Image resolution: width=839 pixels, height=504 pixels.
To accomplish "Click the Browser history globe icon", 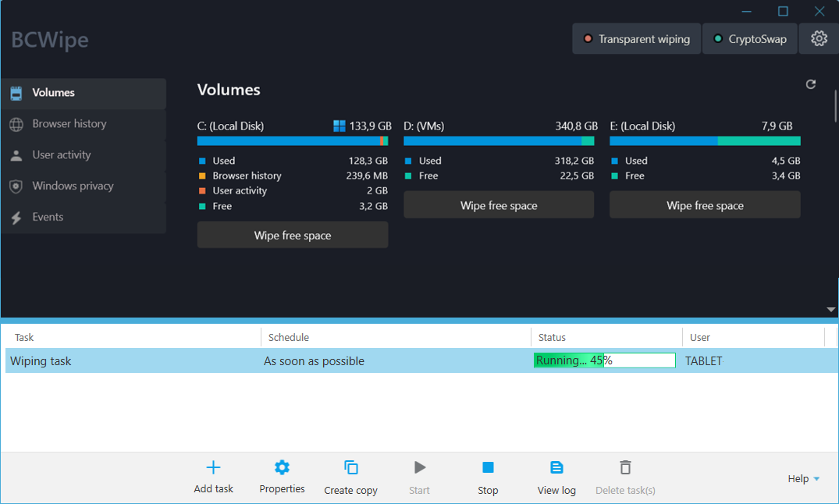I will pyautogui.click(x=16, y=124).
